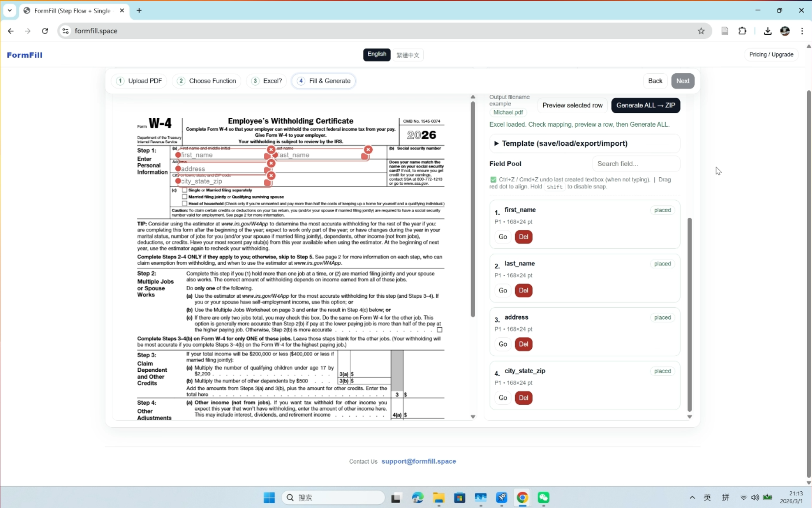This screenshot has width=812, height=508.
Task: Bookmark the page with the star icon
Action: (x=701, y=31)
